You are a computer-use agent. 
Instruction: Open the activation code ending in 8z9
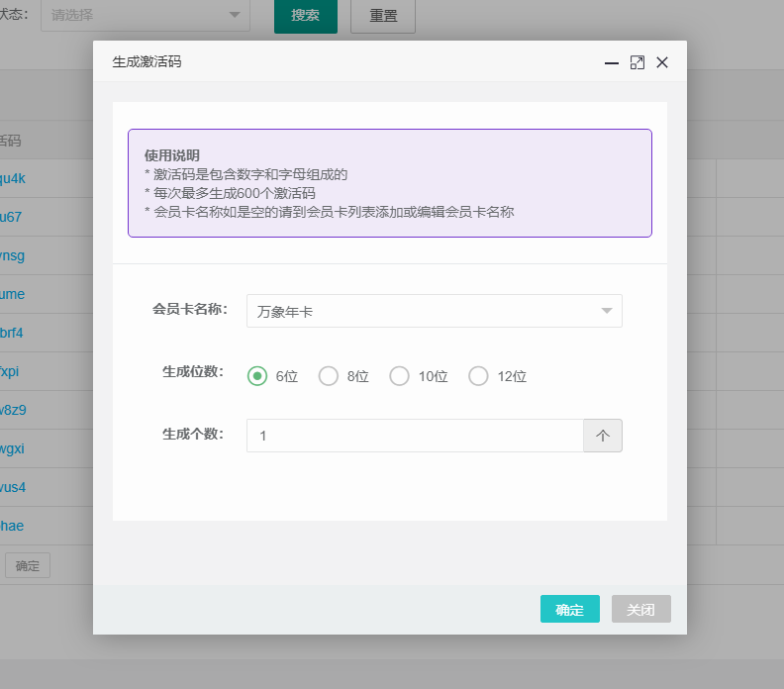coord(13,410)
